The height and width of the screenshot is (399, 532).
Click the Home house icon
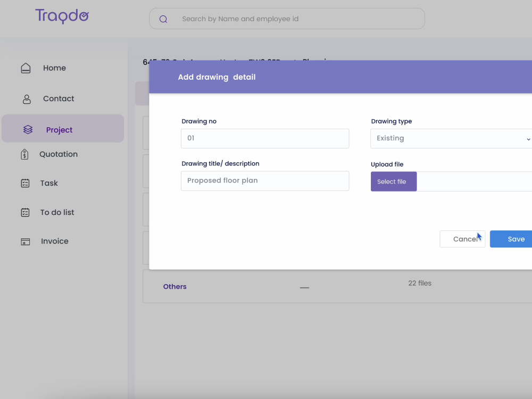point(26,68)
